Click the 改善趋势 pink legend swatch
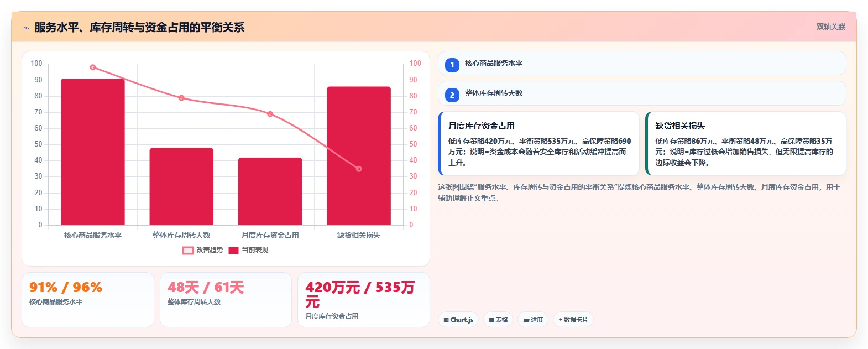This screenshot has width=868, height=349. point(188,251)
